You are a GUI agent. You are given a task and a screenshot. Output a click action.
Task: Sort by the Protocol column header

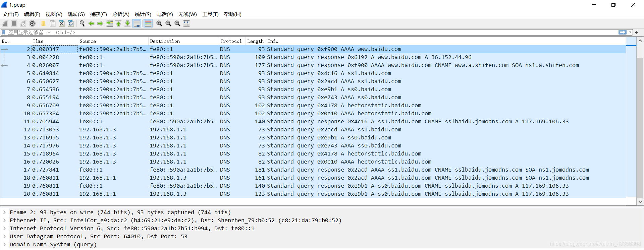(232, 41)
